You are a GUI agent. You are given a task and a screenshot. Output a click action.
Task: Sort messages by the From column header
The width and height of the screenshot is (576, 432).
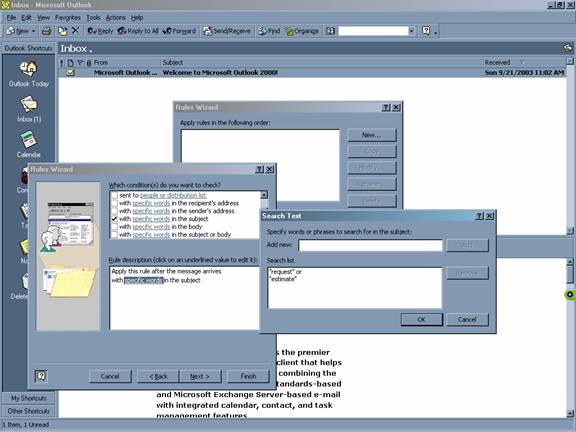click(126, 62)
